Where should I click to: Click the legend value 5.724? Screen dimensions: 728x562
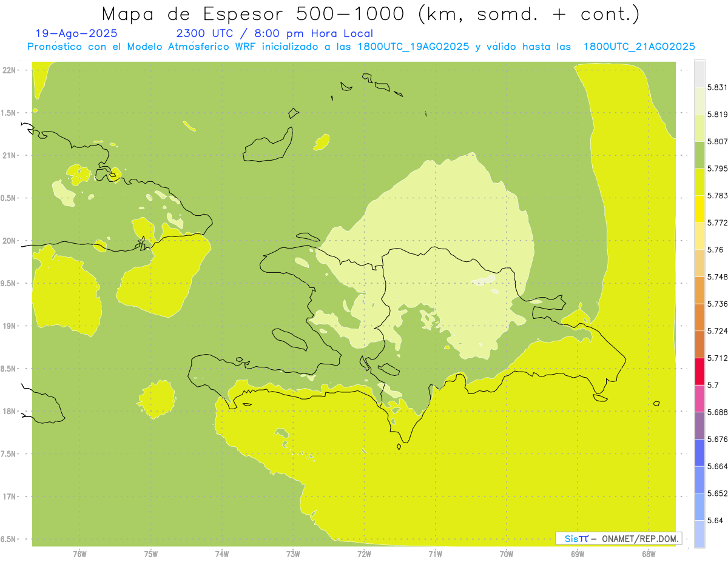[x=717, y=331]
